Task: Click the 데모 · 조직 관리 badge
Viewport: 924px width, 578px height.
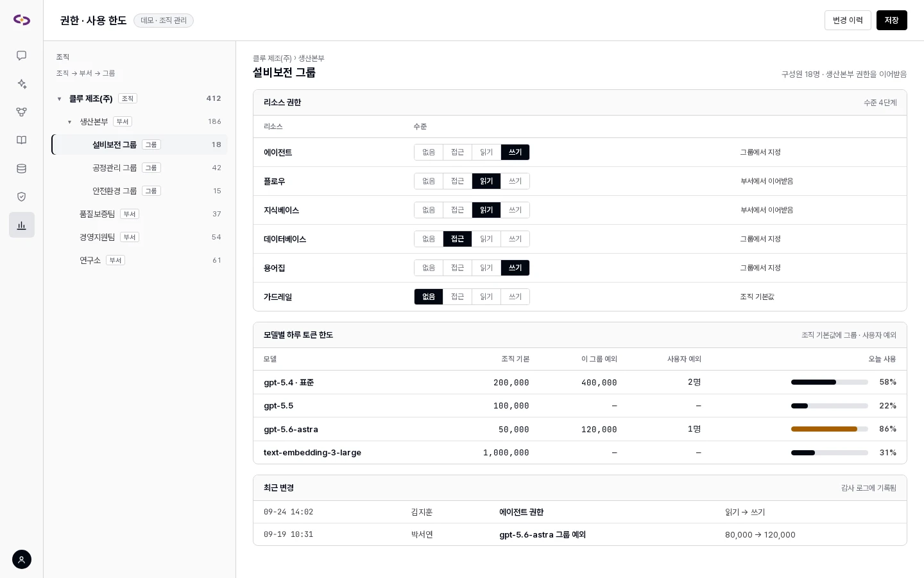Action: coord(164,21)
